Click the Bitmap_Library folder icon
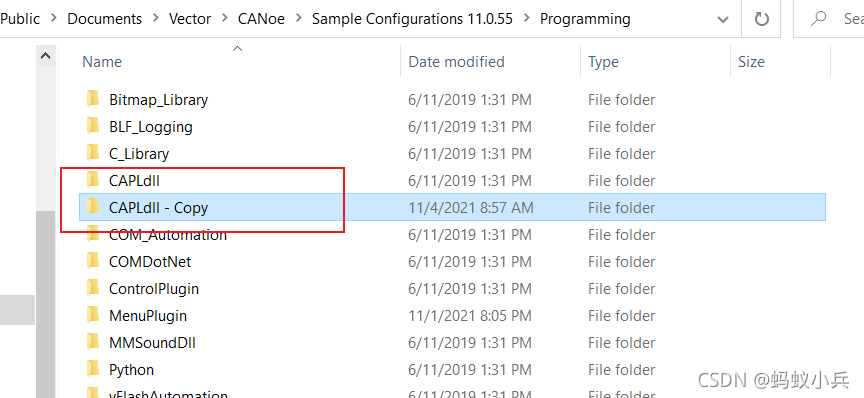The image size is (864, 398). click(x=93, y=99)
